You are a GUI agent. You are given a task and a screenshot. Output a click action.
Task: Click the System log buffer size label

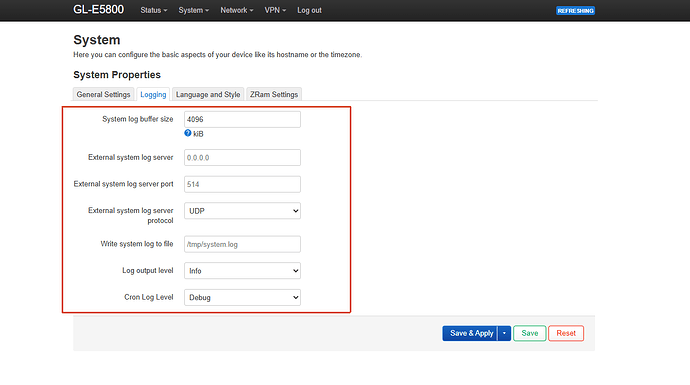pyautogui.click(x=138, y=119)
